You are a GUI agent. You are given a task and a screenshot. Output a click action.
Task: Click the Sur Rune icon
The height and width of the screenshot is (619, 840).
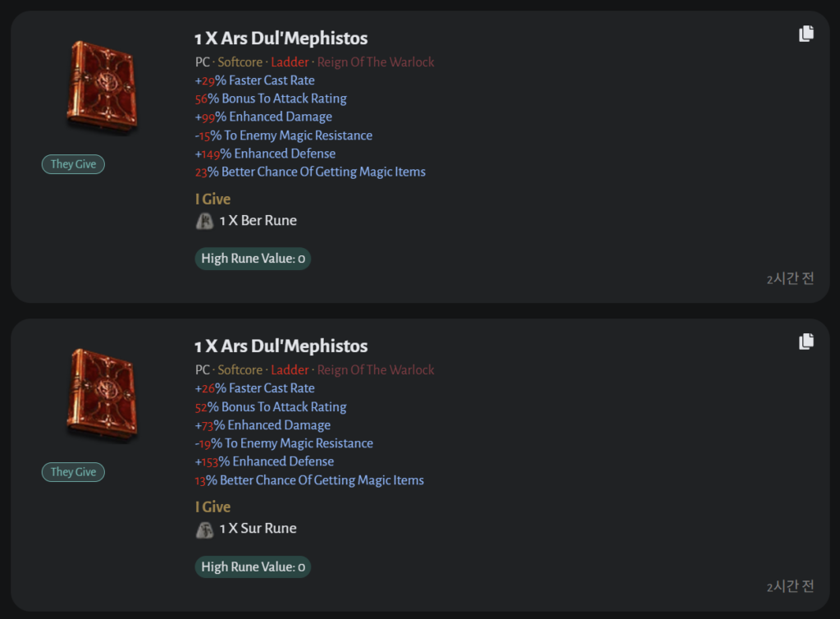(204, 529)
